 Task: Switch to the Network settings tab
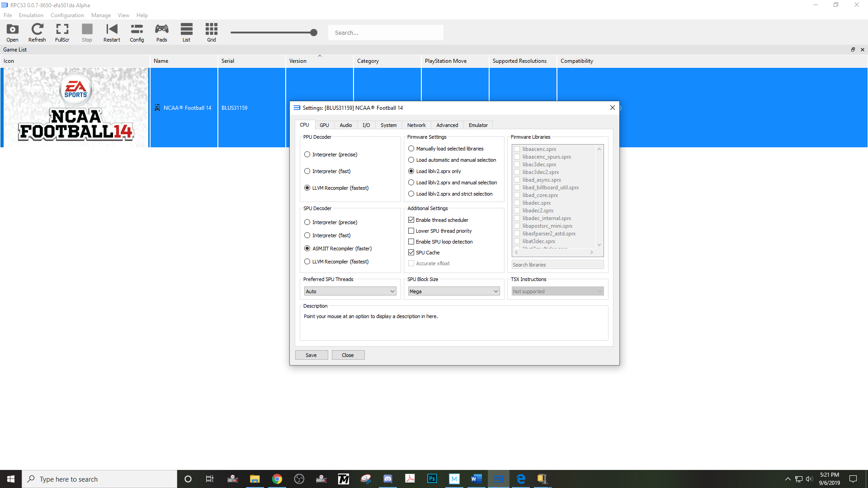click(416, 125)
